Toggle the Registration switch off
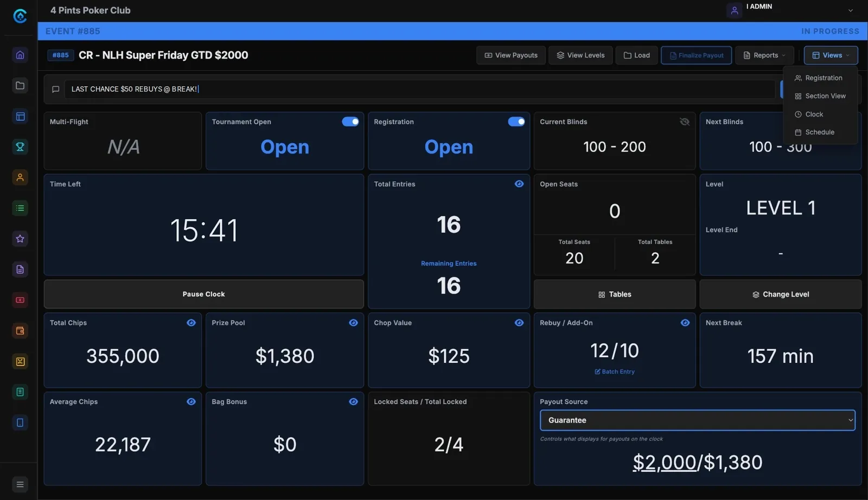868x500 pixels. [516, 121]
